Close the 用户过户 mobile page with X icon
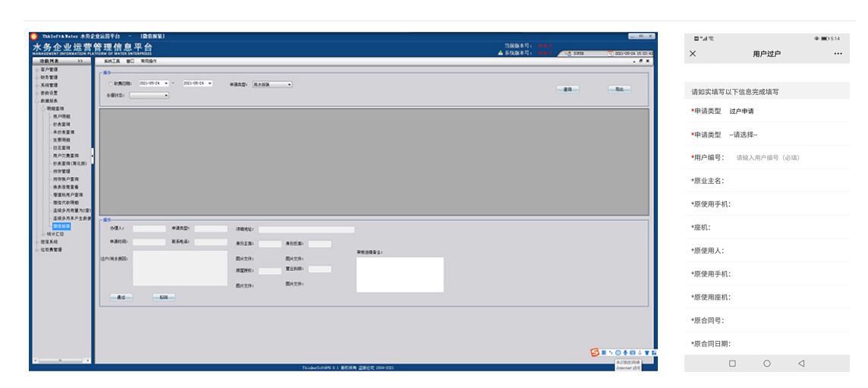This screenshot has height=388, width=868. point(692,54)
